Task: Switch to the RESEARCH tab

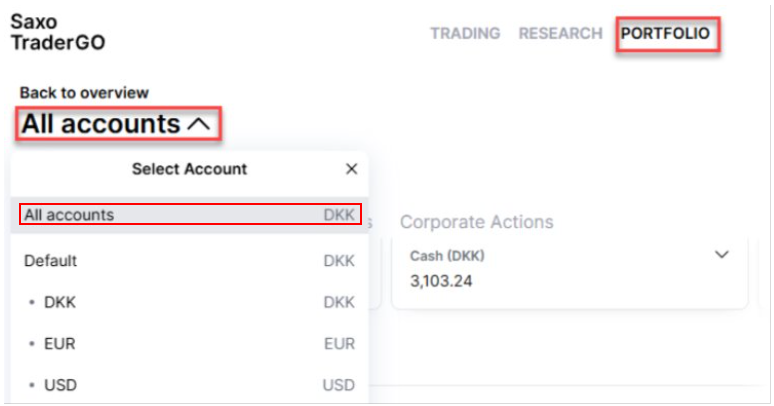Action: click(560, 33)
